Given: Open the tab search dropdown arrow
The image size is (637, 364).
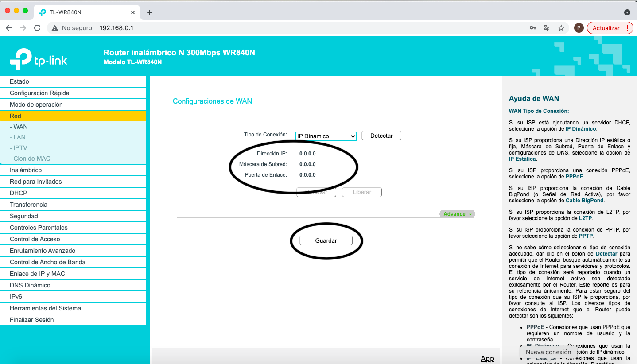Looking at the screenshot, I should pyautogui.click(x=627, y=12).
